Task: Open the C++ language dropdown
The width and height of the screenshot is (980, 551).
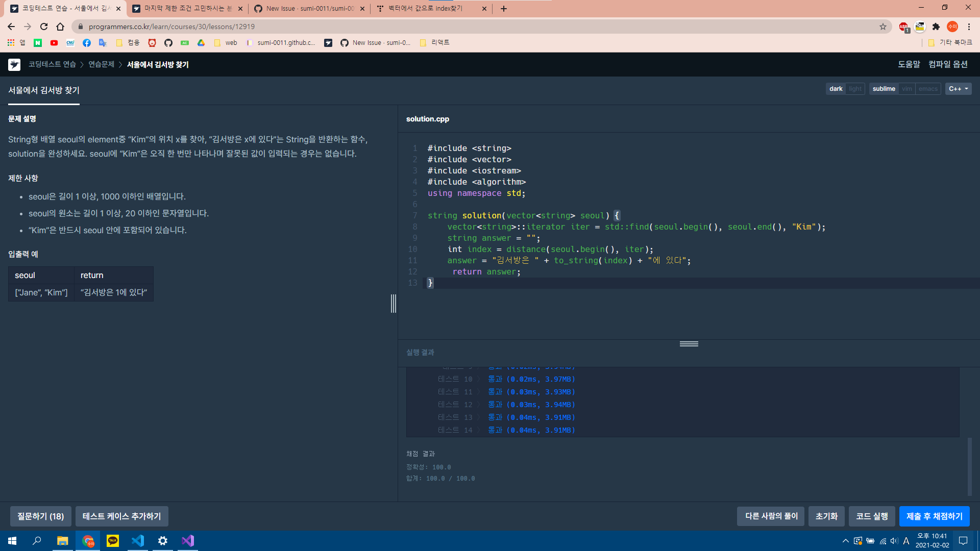Action: point(958,89)
